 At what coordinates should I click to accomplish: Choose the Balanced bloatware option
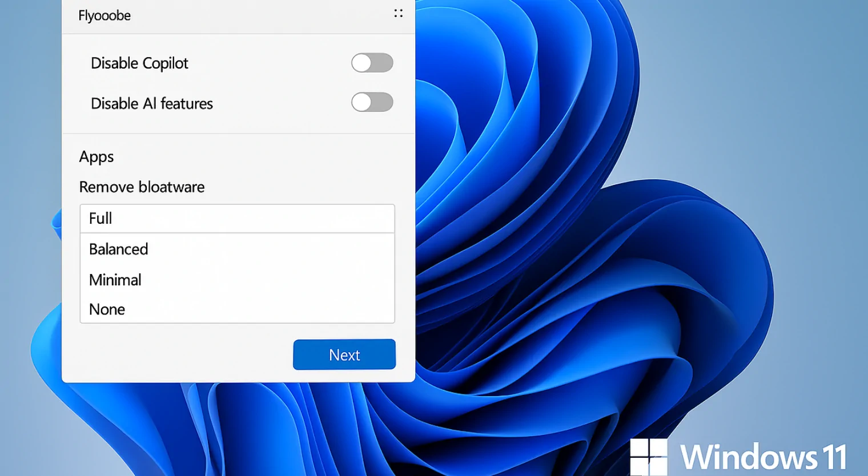tap(237, 249)
